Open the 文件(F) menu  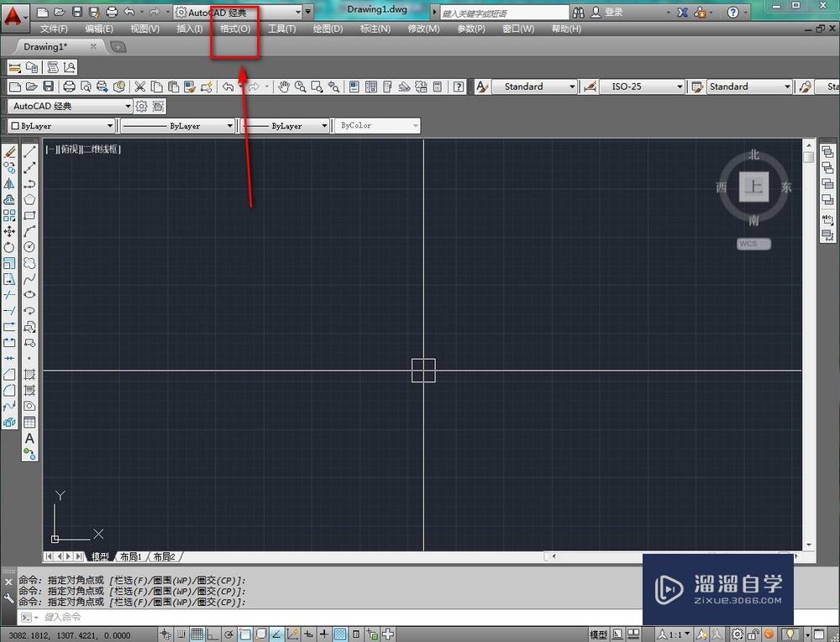tap(54, 29)
